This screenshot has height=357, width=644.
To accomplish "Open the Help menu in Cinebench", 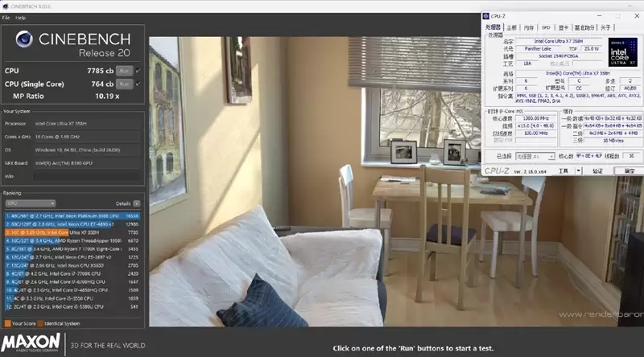I will [x=21, y=17].
